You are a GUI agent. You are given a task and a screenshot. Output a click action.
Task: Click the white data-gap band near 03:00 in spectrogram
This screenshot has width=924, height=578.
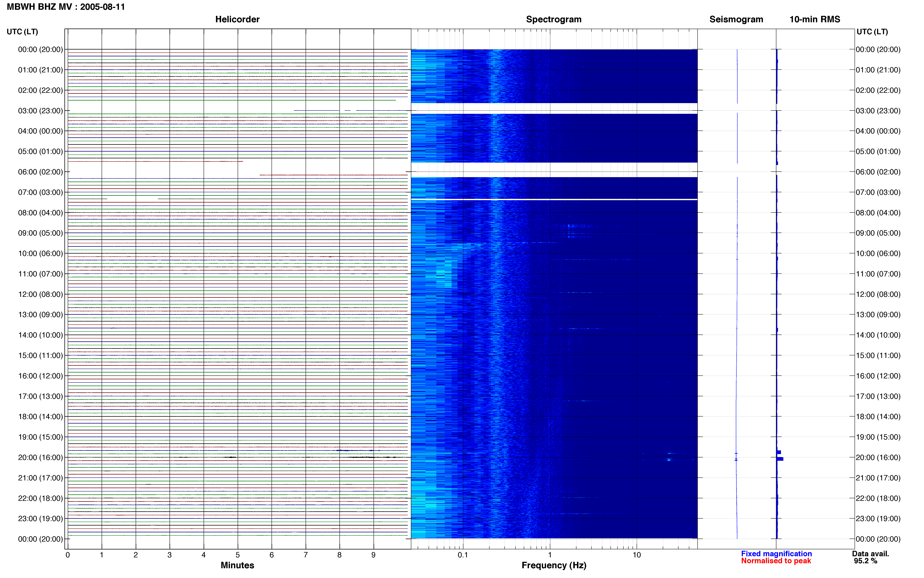coord(554,108)
